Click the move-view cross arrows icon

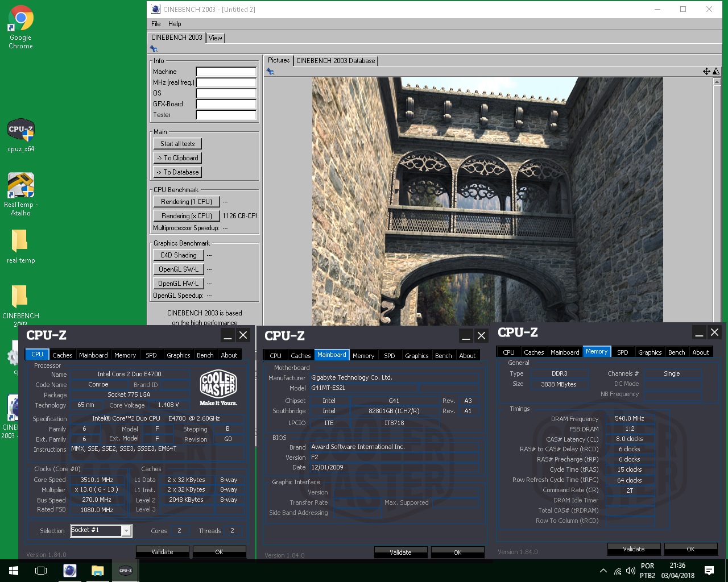[x=706, y=71]
